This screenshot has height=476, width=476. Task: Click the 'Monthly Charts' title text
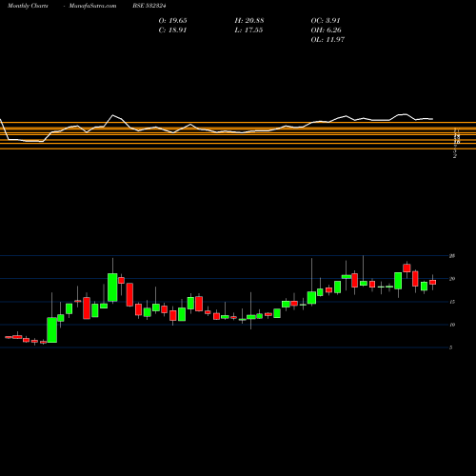point(28,6)
